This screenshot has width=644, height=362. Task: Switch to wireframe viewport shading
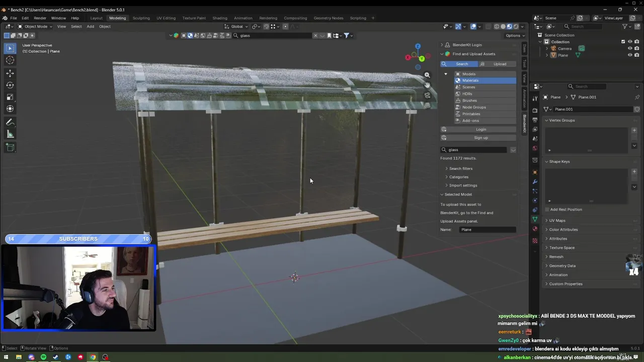497,27
